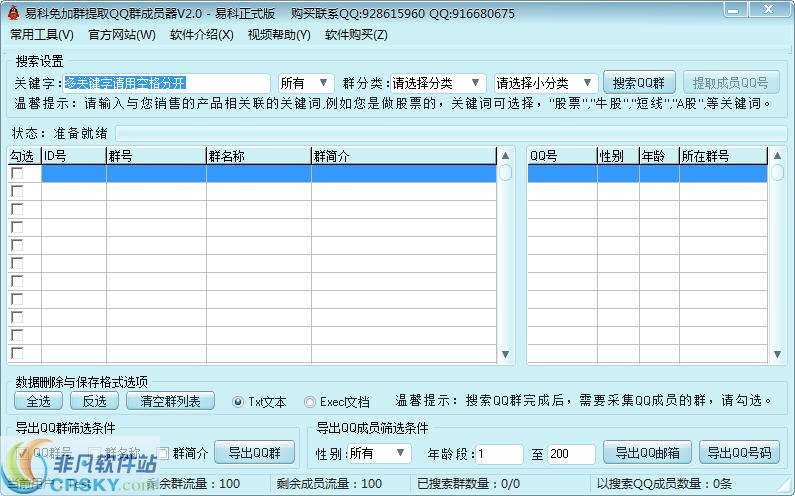Click the 已搜索群数量：0/0 status text
The image size is (795, 496).
pos(468,483)
